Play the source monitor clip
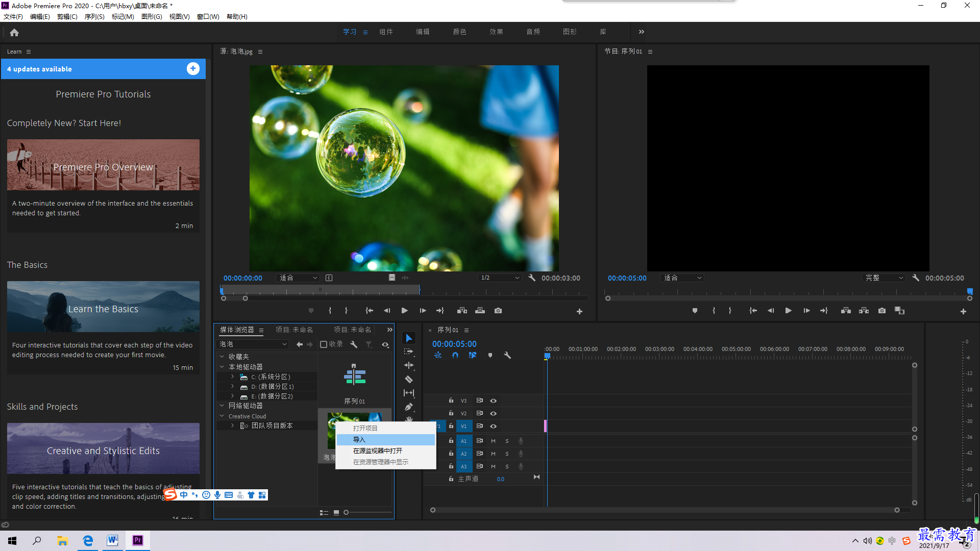Image resolution: width=980 pixels, height=551 pixels. [404, 310]
